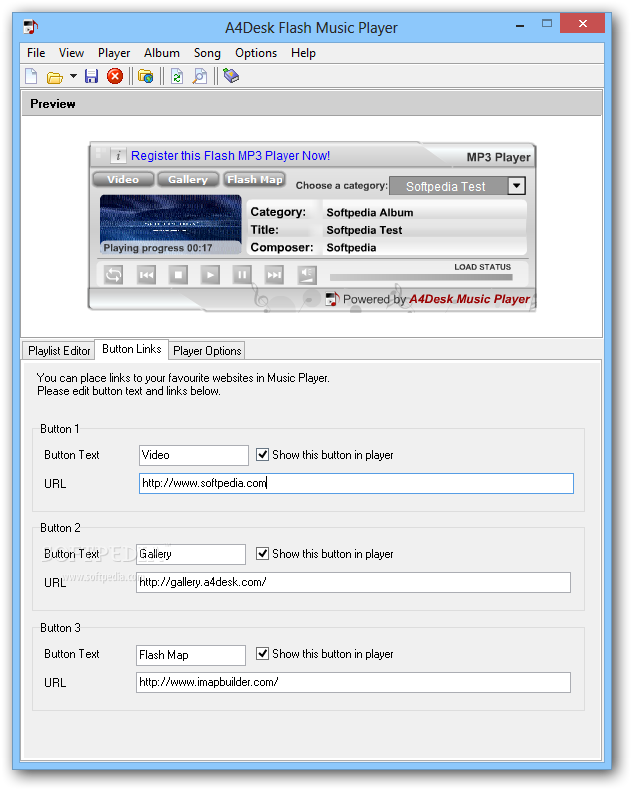Click the red close project icon
Image resolution: width=632 pixels, height=790 pixels.
click(x=115, y=76)
